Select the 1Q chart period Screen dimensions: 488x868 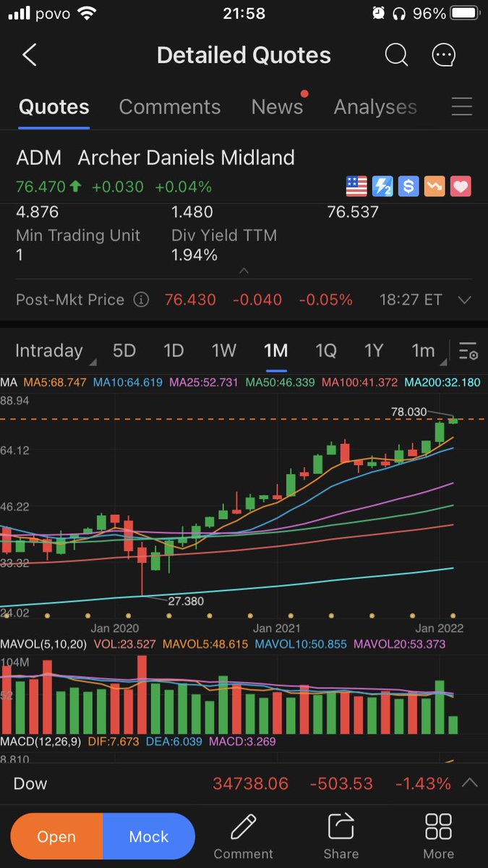tap(326, 351)
